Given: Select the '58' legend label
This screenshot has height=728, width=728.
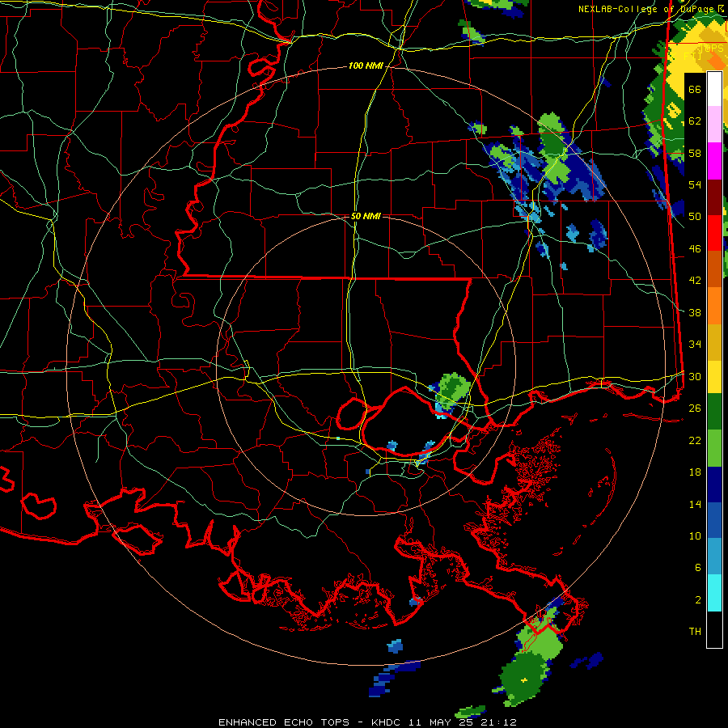Looking at the screenshot, I should tap(695, 153).
